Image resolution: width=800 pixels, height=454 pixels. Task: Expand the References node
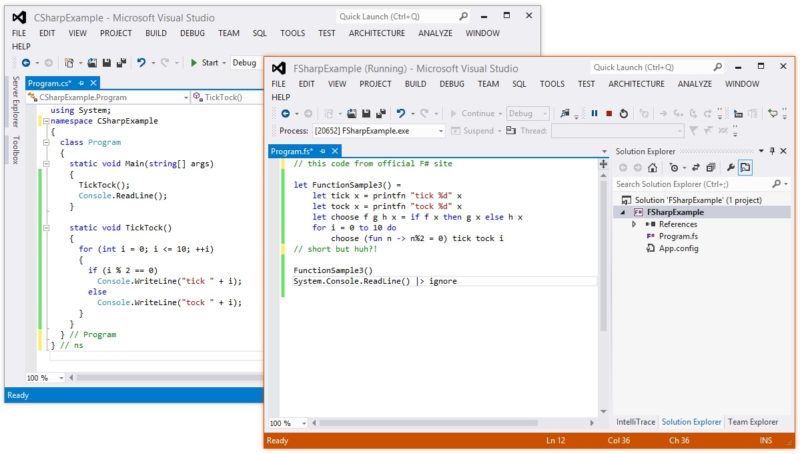click(634, 224)
